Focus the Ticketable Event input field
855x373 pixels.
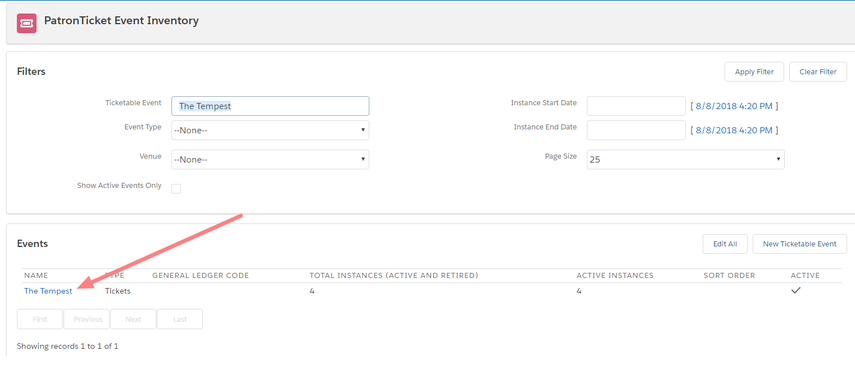coord(270,106)
